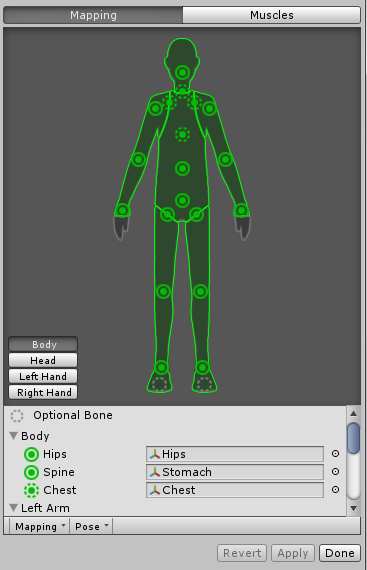Open object picker beside the Chest field
Image resolution: width=367 pixels, height=570 pixels.
coord(335,490)
